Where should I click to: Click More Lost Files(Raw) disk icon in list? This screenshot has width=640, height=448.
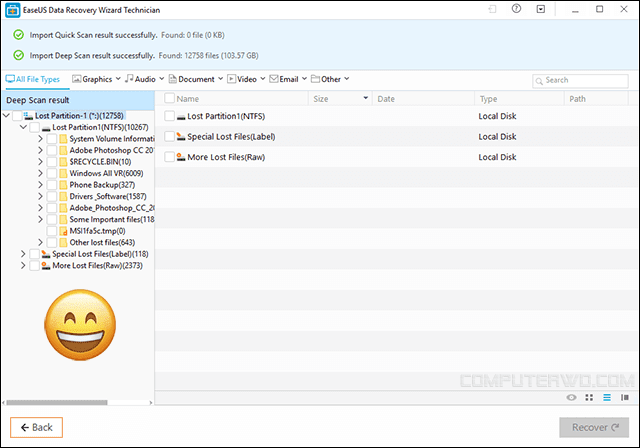[x=181, y=157]
